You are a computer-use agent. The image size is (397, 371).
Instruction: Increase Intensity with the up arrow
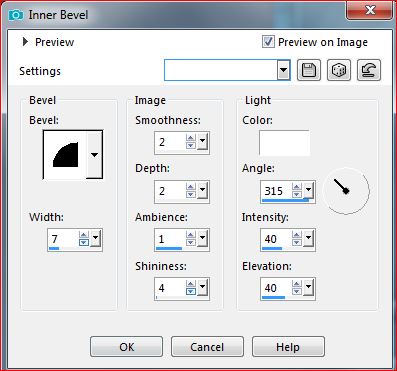click(x=297, y=235)
